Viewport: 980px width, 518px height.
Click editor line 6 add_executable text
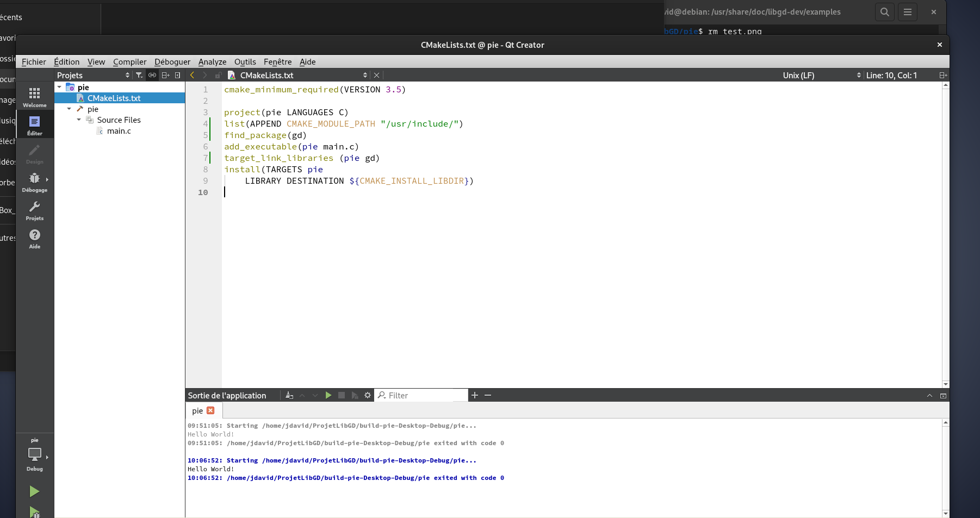coord(291,146)
